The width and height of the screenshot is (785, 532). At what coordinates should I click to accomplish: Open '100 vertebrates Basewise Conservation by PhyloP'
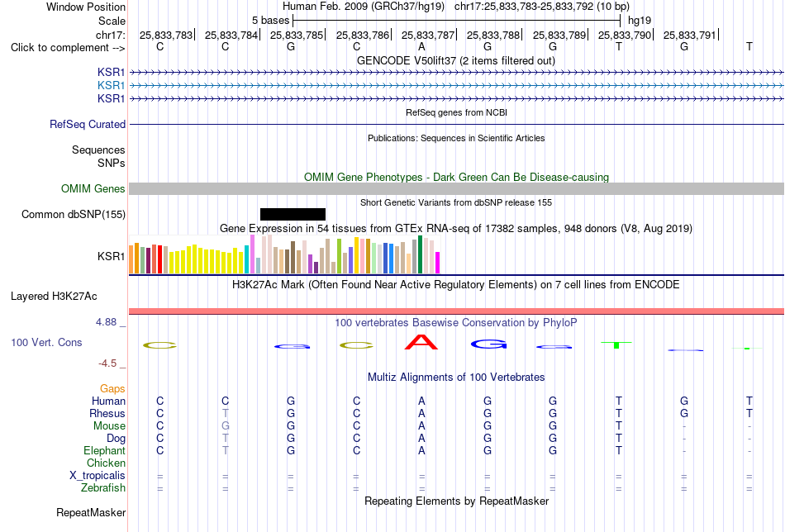coord(456,323)
